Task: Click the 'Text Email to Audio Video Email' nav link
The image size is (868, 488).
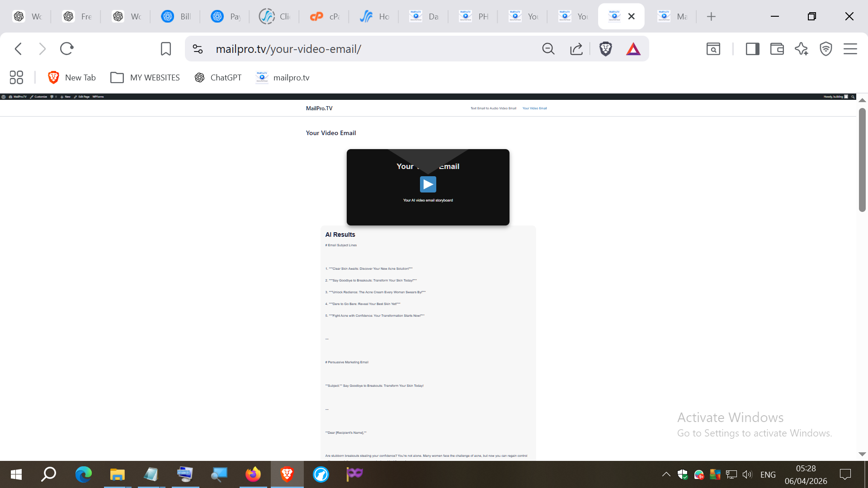Action: [x=493, y=108]
